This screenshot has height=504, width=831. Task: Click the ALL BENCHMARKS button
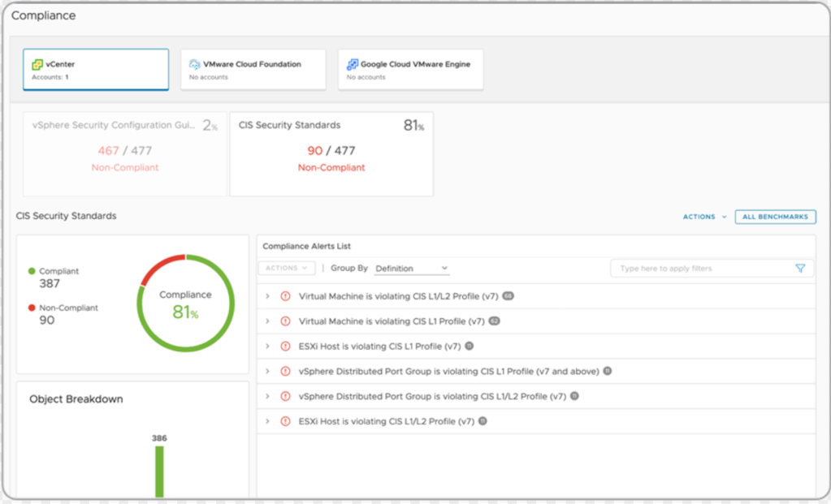click(775, 217)
